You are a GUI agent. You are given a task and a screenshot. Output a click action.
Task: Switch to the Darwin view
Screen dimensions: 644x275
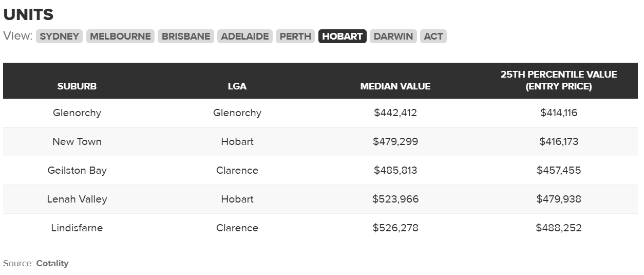pos(393,36)
